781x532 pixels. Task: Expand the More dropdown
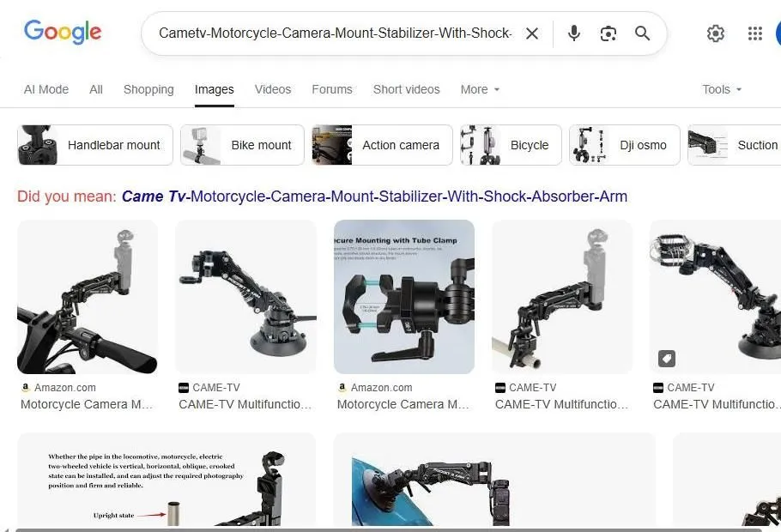(480, 89)
